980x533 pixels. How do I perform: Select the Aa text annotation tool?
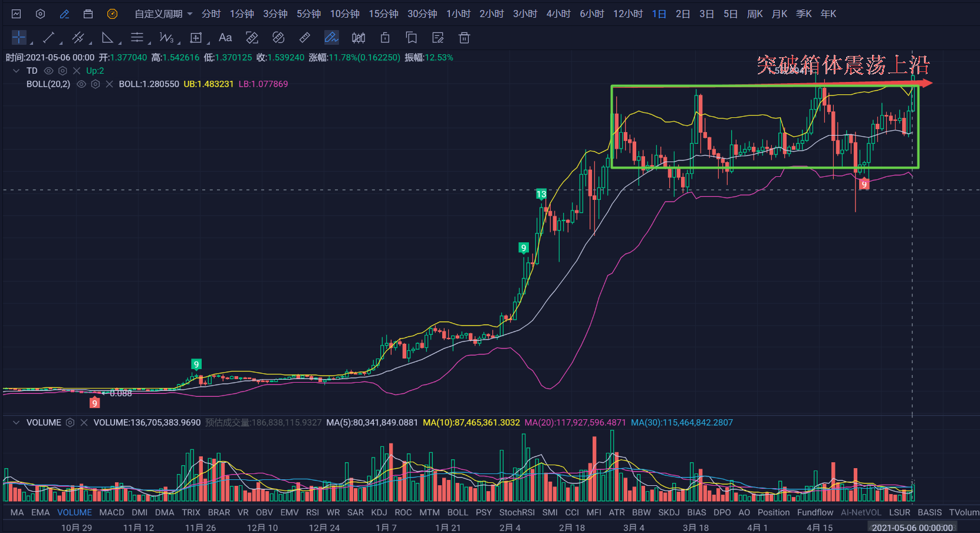point(225,38)
